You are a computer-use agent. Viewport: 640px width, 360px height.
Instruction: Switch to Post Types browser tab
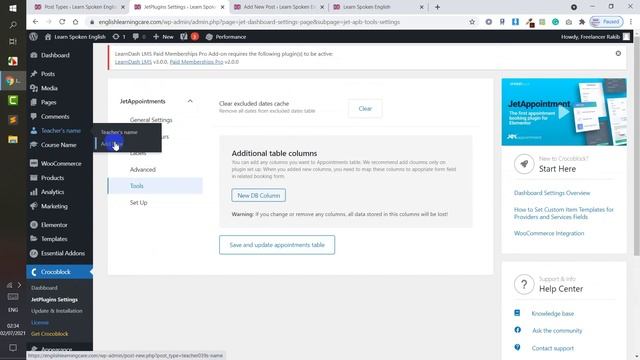[x=79, y=7]
